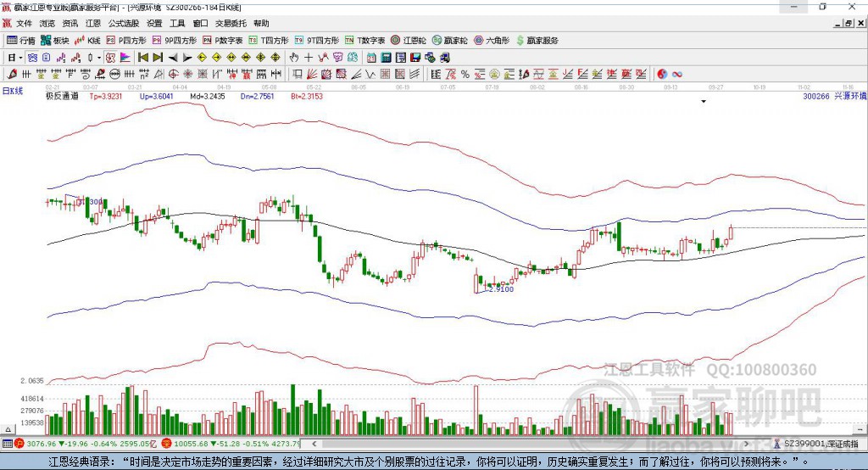
Task: Click the black right arrow icon
Action: (187, 58)
